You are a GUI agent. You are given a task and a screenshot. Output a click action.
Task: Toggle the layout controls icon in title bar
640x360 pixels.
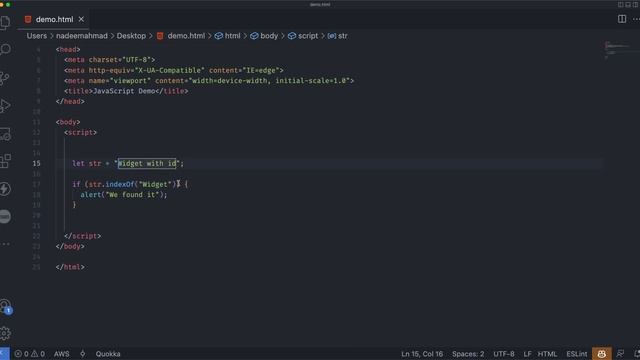[x=628, y=4]
